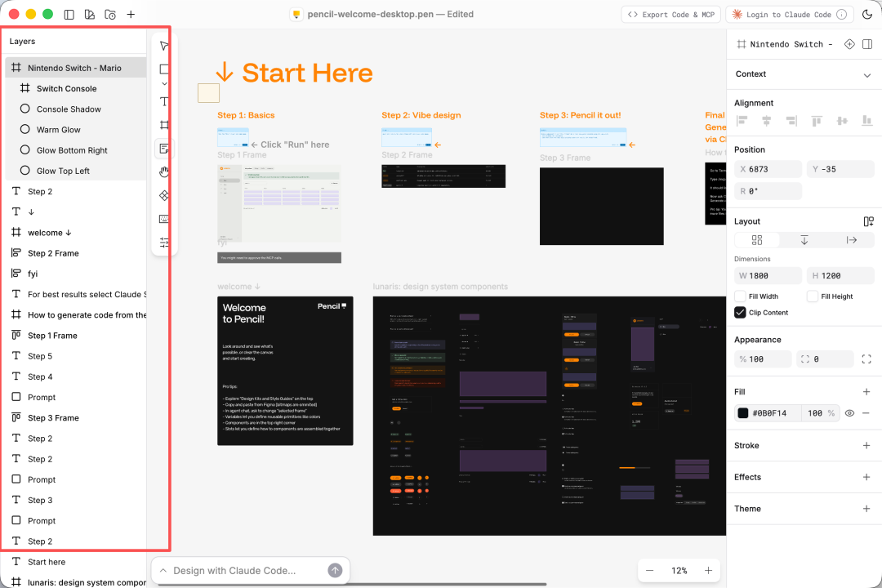Click the Claude Code info icon
The height and width of the screenshot is (588, 882).
[841, 15]
